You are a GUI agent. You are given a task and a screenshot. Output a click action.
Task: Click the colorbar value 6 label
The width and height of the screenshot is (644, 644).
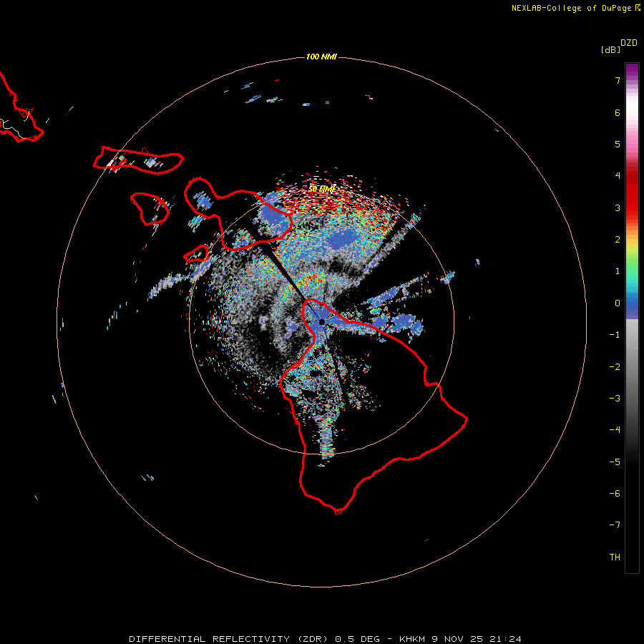click(x=618, y=112)
